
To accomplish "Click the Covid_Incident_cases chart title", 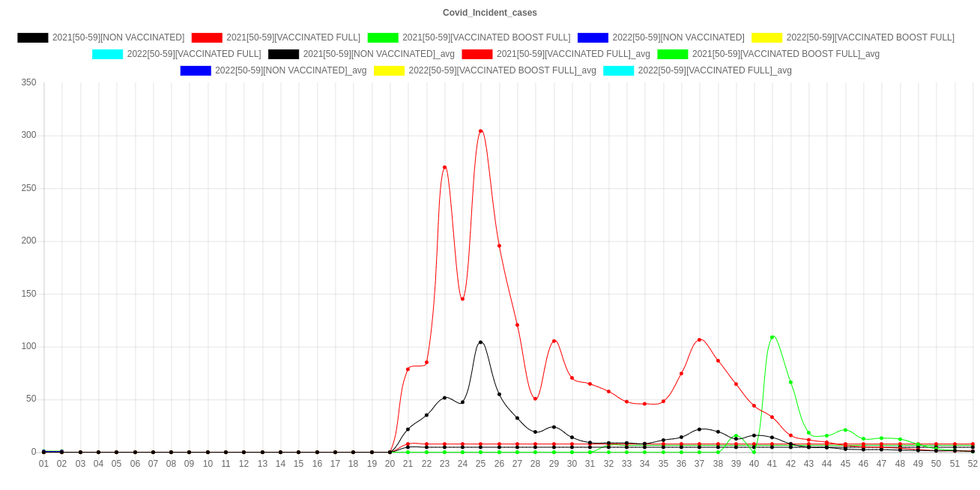I will point(490,13).
